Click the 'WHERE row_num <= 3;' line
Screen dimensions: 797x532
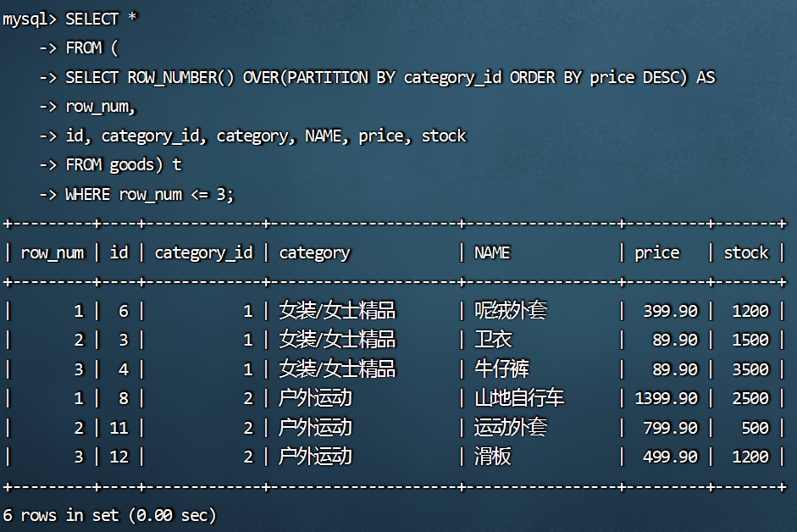click(149, 194)
